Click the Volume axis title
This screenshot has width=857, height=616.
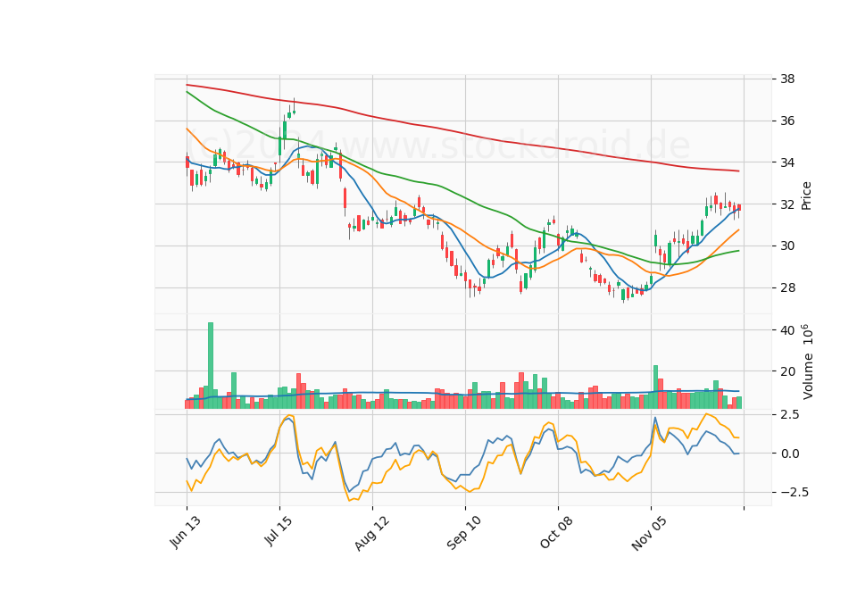point(807,362)
